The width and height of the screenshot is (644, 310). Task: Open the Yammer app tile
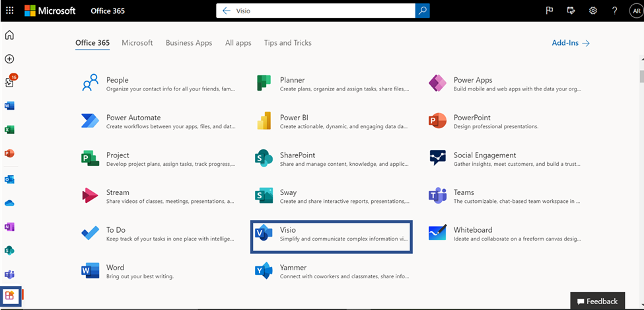(x=332, y=271)
